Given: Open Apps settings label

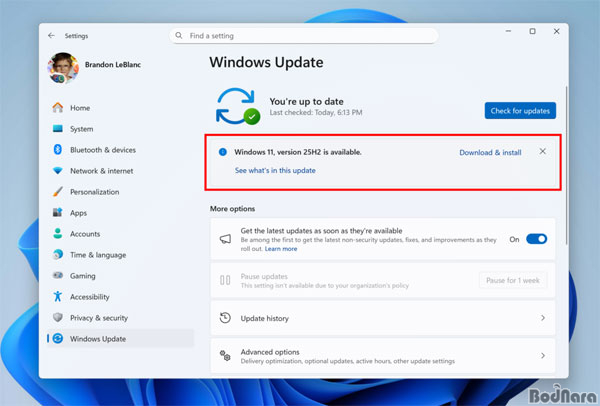Looking at the screenshot, I should pyautogui.click(x=78, y=213).
